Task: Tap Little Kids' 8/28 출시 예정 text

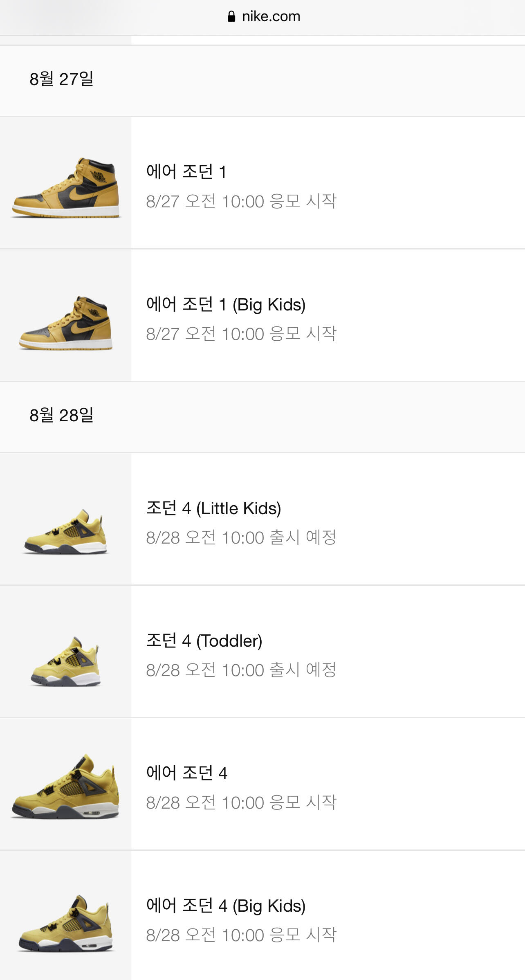Action: click(x=241, y=537)
